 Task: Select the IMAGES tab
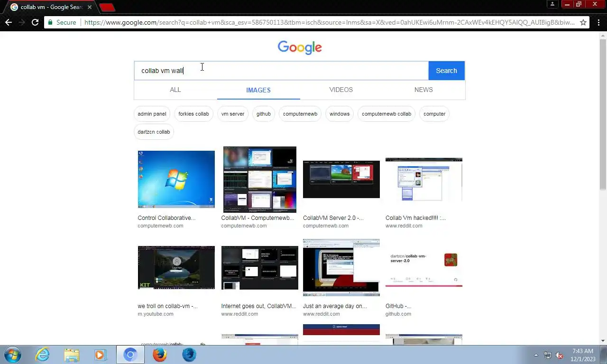click(x=258, y=90)
